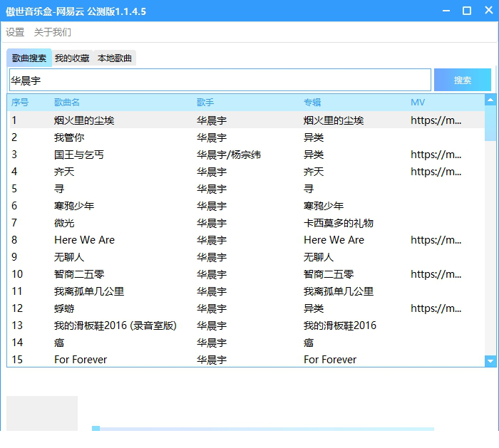Select the song For Forever in row 15
The image size is (499, 448).
tap(81, 360)
